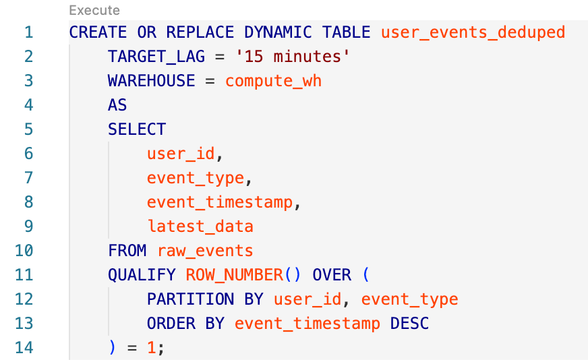Click line number 12 in gutter

pos(24,299)
